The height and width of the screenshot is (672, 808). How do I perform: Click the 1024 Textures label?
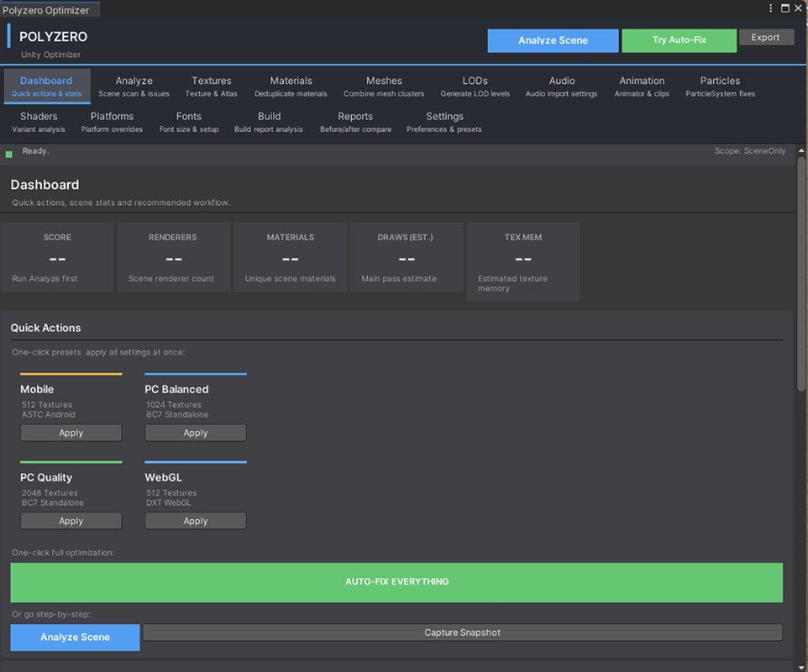[174, 405]
